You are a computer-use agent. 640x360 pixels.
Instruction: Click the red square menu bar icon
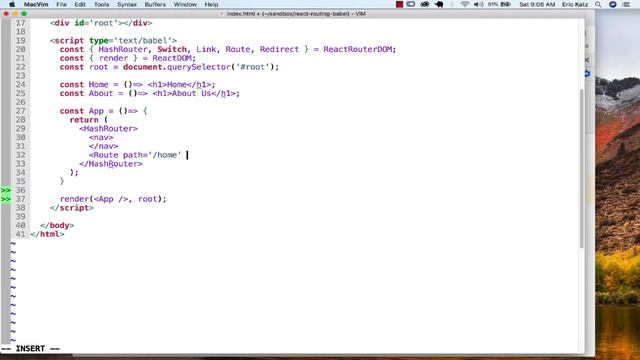point(399,4)
